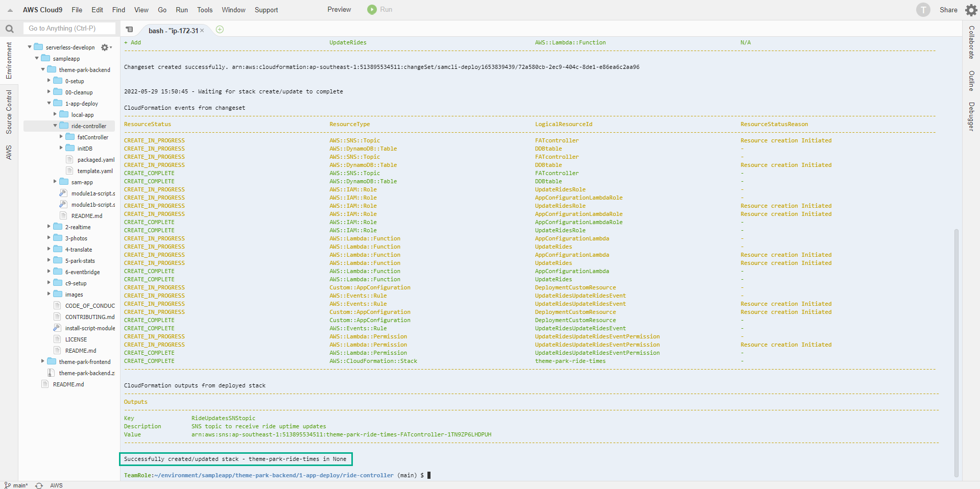Expand the local-app folder
The image size is (980, 489).
55,114
